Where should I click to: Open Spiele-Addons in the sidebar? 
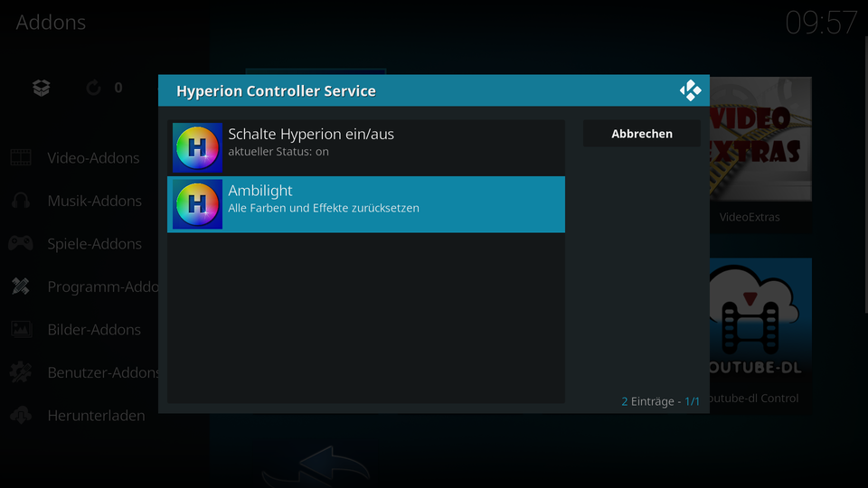pos(94,243)
